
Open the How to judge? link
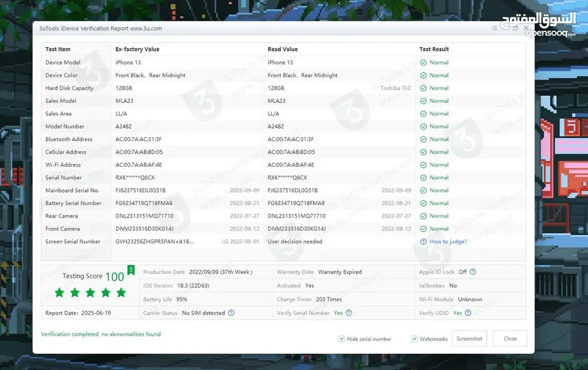[x=448, y=242]
